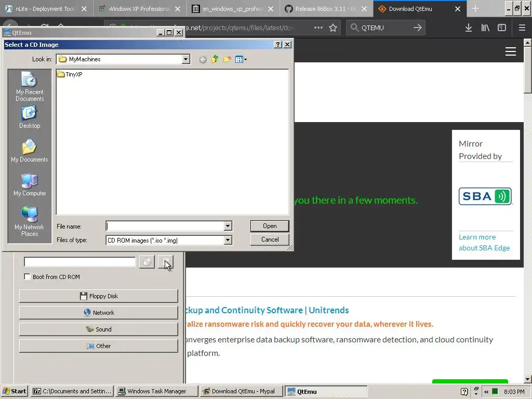Image resolution: width=532 pixels, height=399 pixels.
Task: Click the SBA mirror logo
Action: pos(485,196)
